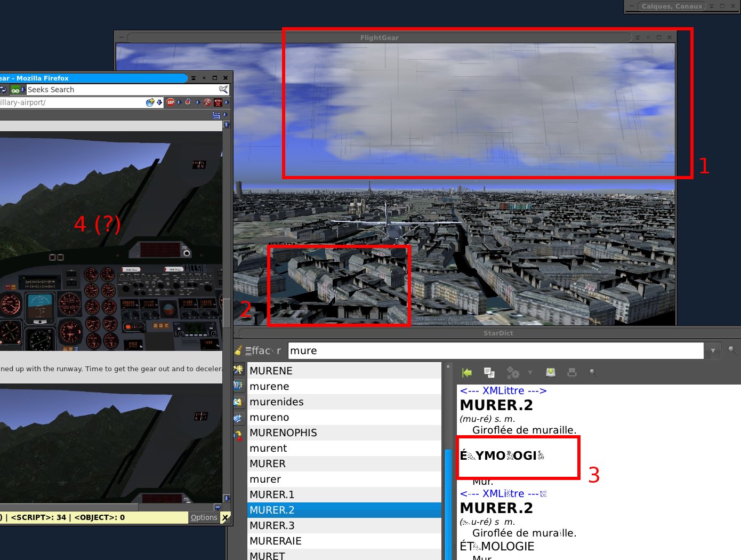Image resolution: width=741 pixels, height=560 pixels.
Task: Open dropdown next to gears icon in StarDict
Action: tap(530, 372)
